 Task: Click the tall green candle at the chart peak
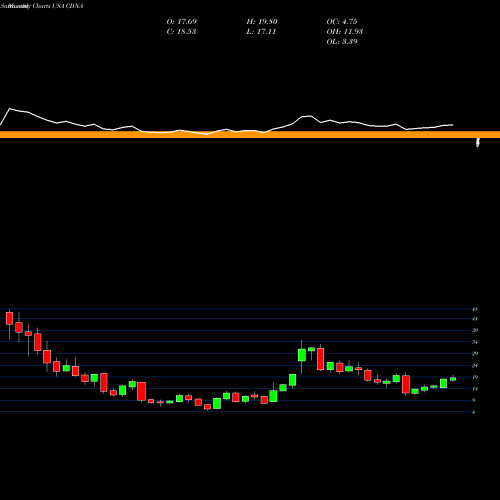tap(302, 355)
